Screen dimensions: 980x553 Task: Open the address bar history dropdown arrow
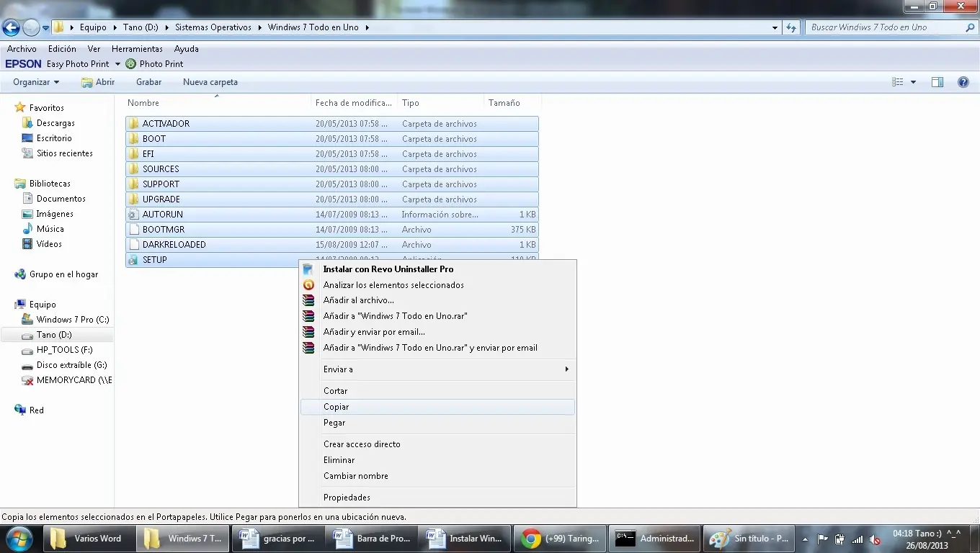pos(775,27)
